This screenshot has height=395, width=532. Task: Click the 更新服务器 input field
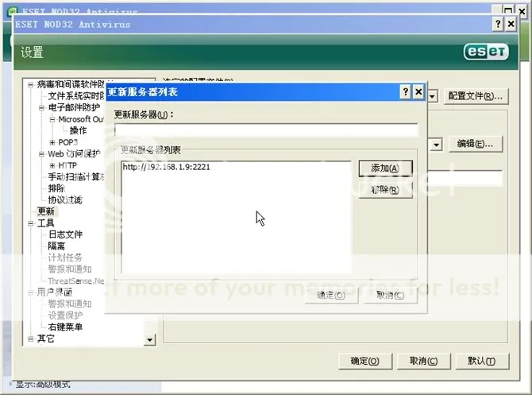coord(266,130)
